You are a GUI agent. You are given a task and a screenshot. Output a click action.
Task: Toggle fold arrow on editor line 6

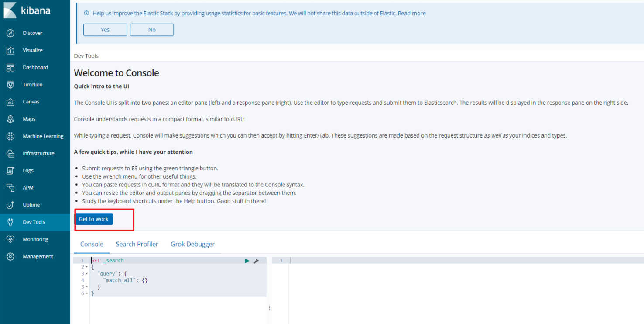click(x=87, y=294)
